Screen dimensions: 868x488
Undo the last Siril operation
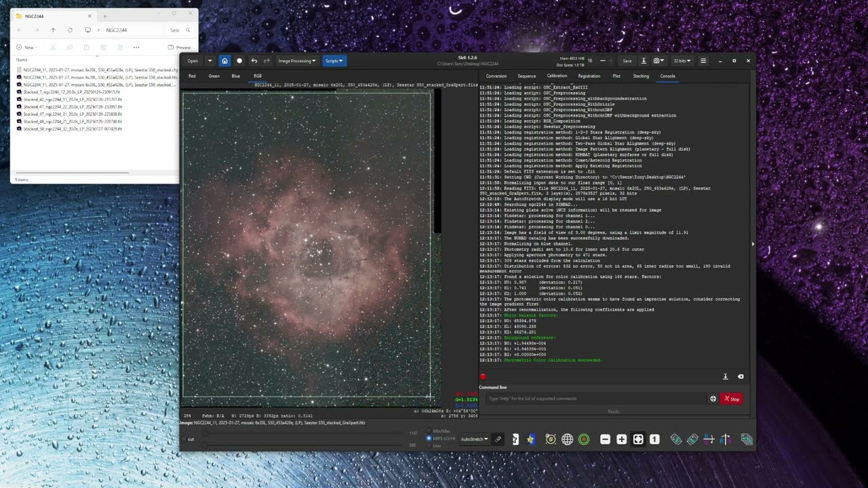(x=254, y=61)
